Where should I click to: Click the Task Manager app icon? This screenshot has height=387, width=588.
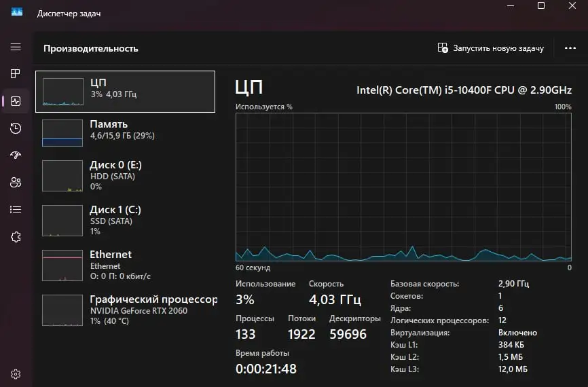pos(17,12)
